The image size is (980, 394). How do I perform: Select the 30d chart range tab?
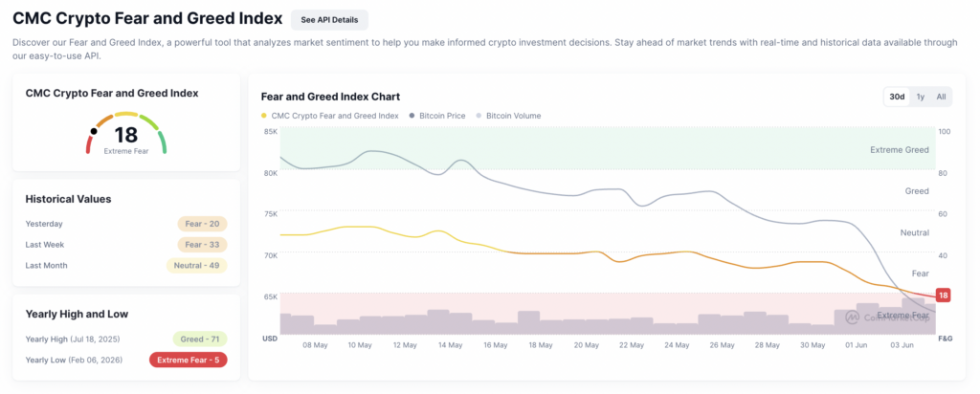pos(897,97)
